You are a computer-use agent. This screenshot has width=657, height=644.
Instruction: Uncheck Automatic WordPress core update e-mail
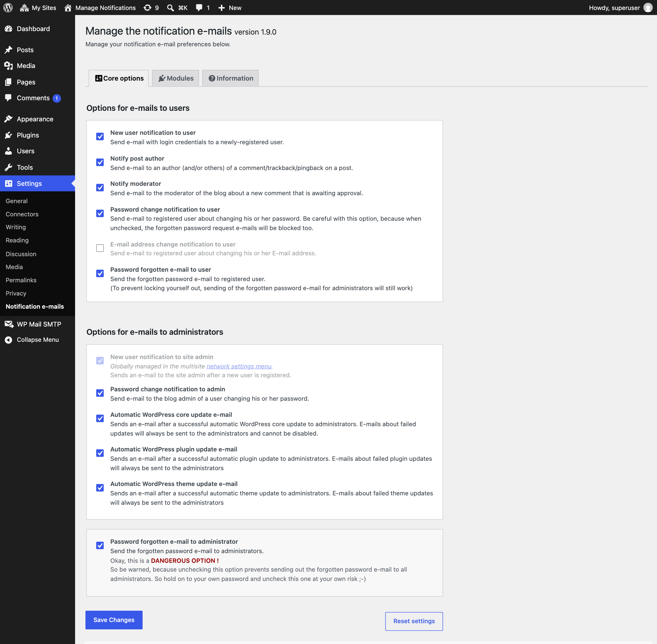click(x=100, y=418)
